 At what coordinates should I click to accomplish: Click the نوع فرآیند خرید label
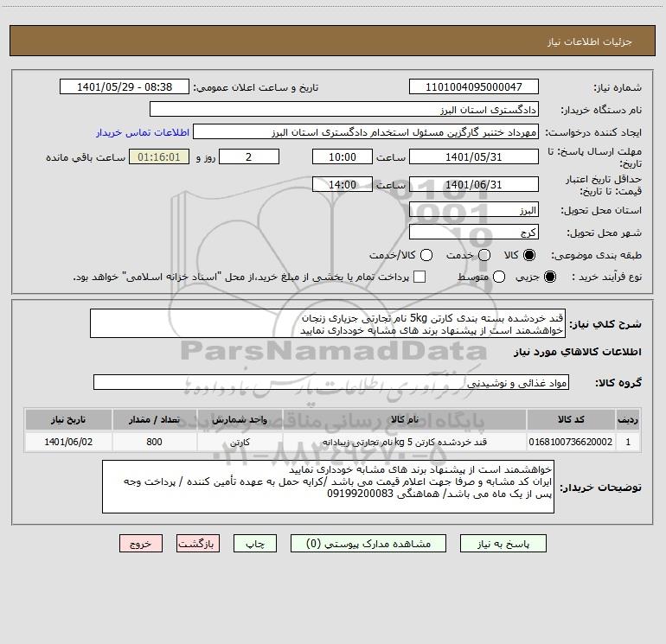click(606, 277)
